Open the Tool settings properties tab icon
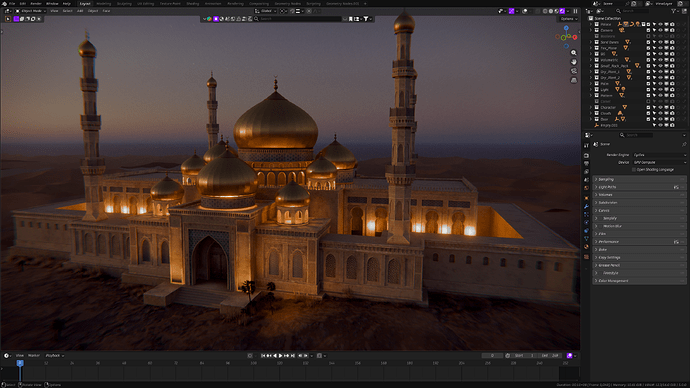Viewport: 690px width, 388px height. pos(586,145)
